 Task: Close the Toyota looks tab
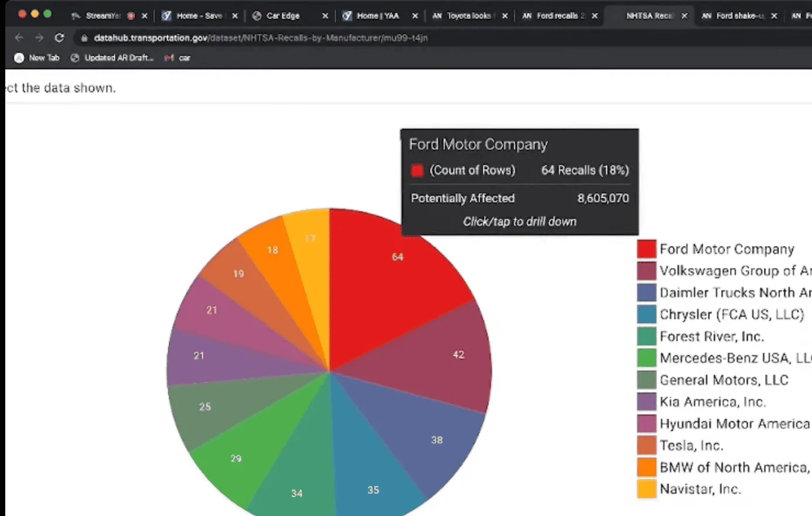tap(505, 16)
